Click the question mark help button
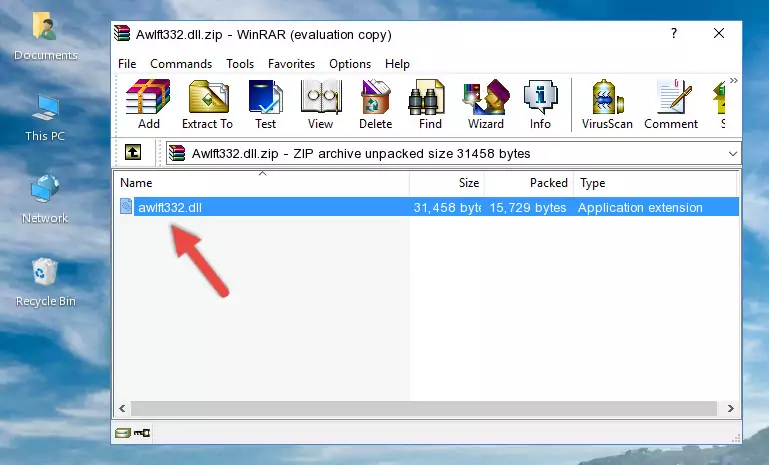The height and width of the screenshot is (465, 769). click(x=674, y=33)
